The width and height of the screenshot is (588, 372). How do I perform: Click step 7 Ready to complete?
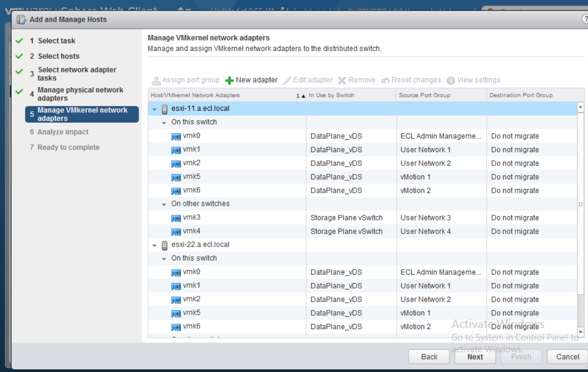[65, 148]
